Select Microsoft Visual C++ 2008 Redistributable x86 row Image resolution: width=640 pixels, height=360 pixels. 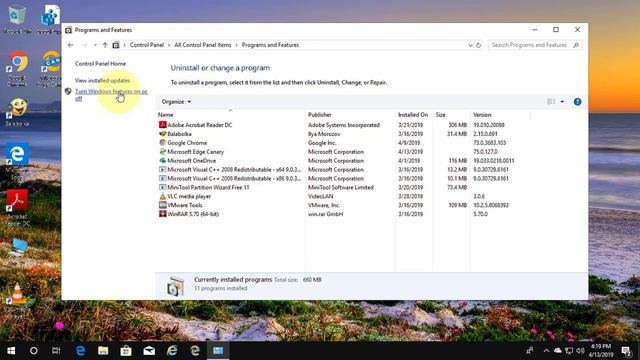(343, 178)
